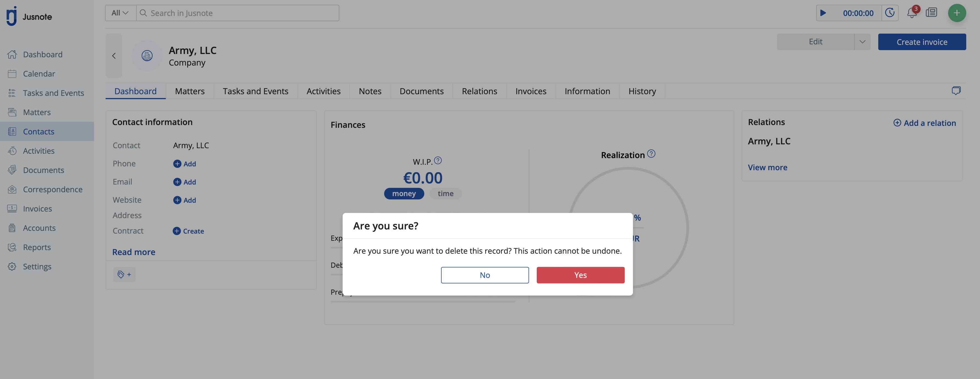This screenshot has width=980, height=379.
Task: Click the Realization help icon
Action: tap(651, 154)
